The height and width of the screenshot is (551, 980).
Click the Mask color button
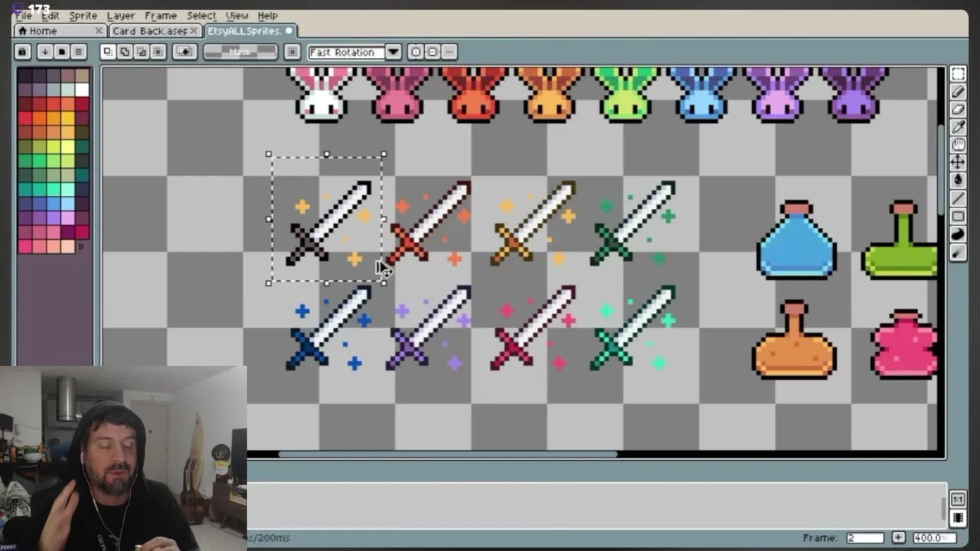pyautogui.click(x=240, y=51)
